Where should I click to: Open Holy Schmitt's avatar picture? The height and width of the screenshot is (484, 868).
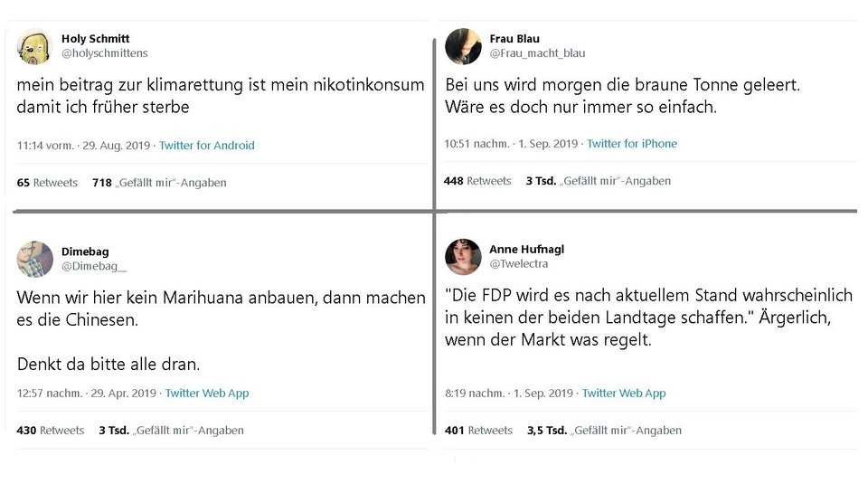(35, 46)
